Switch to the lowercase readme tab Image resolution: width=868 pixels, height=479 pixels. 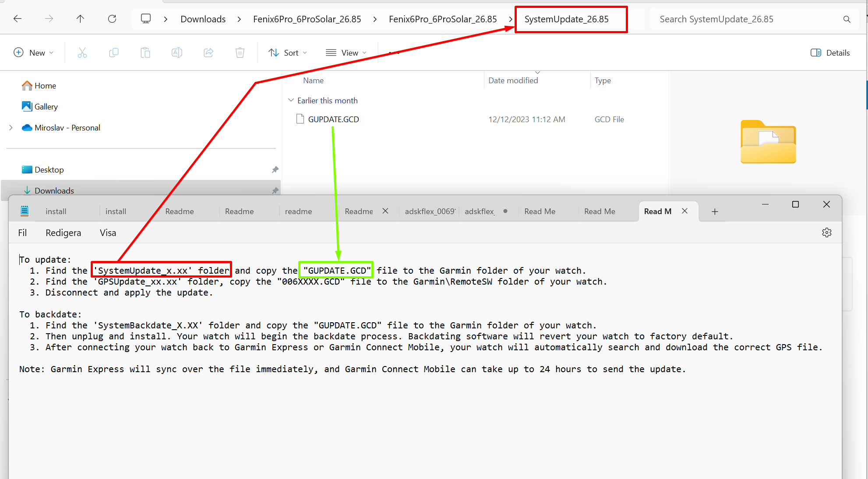(298, 211)
